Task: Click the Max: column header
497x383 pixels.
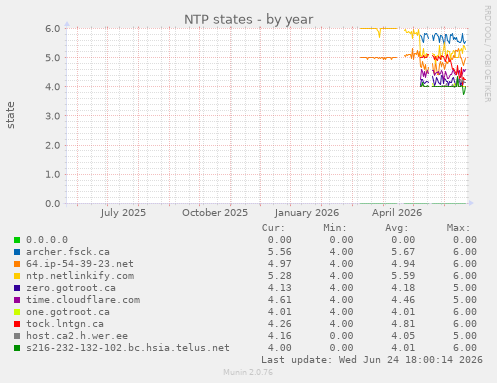Action: tap(458, 228)
